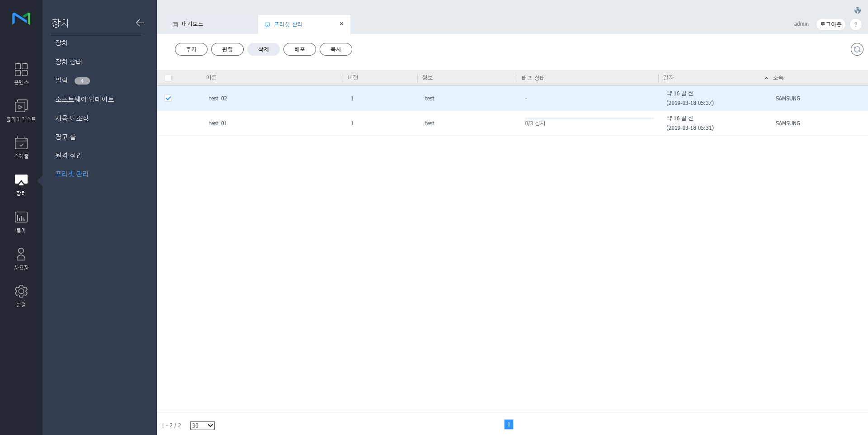Switch to the 대시보드 tab

tap(192, 24)
